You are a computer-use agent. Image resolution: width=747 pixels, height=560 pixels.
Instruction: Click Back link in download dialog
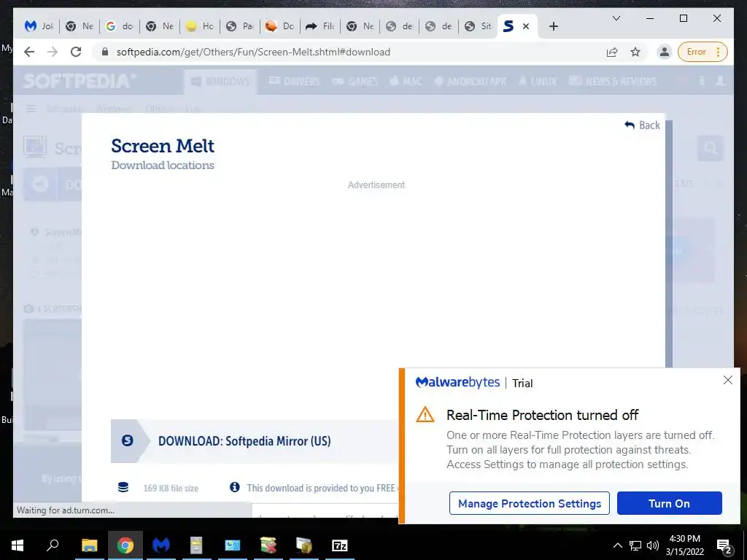[x=642, y=125]
